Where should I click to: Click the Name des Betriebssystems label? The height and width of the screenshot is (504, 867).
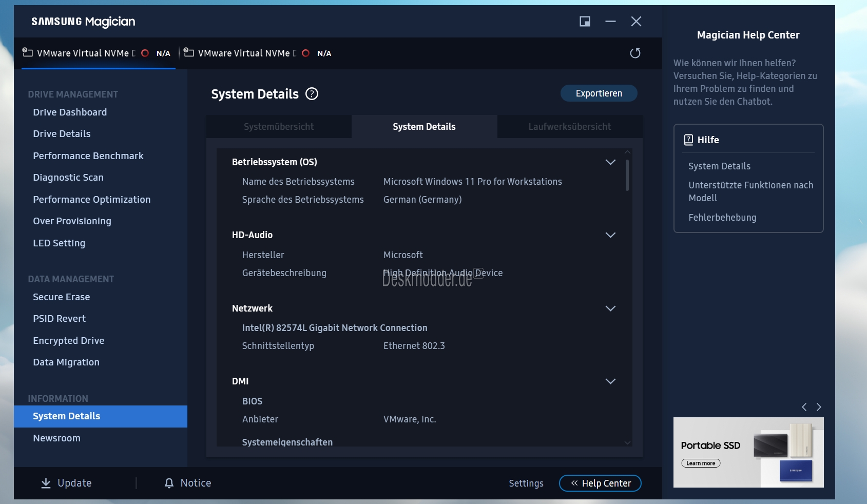pyautogui.click(x=298, y=182)
